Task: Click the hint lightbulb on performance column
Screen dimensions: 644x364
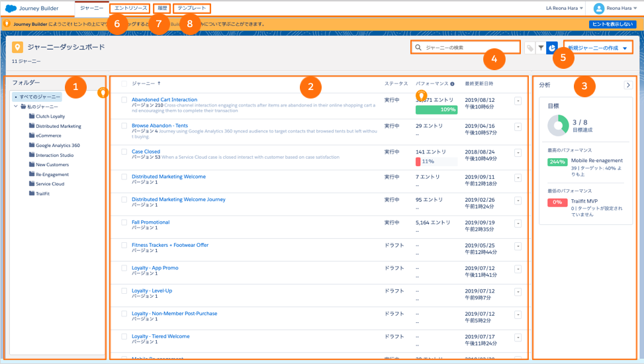Action: 421,95
